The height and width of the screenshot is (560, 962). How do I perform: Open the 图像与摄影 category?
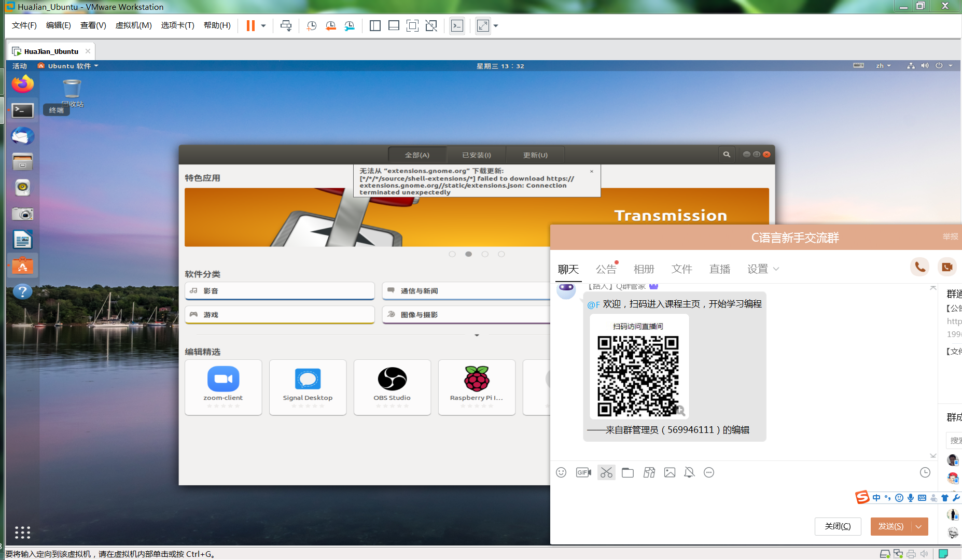pos(466,315)
